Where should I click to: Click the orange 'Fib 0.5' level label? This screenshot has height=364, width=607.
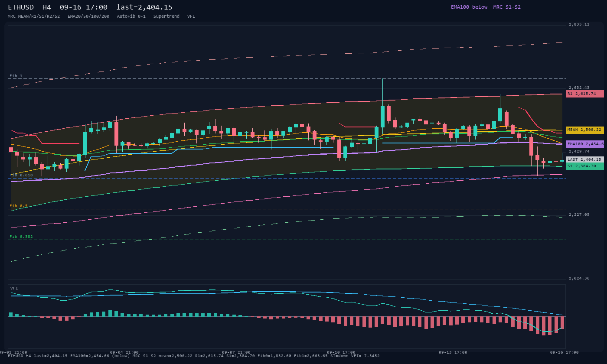coord(19,206)
